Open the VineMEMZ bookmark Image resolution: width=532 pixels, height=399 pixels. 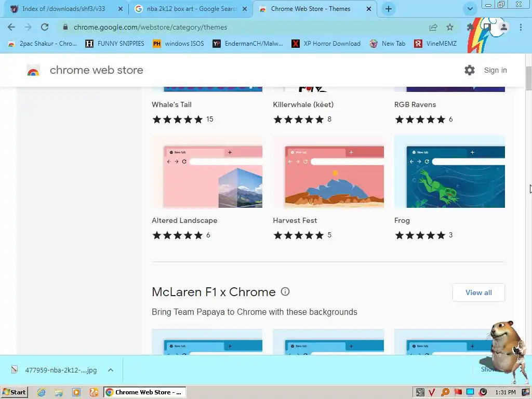tap(435, 44)
